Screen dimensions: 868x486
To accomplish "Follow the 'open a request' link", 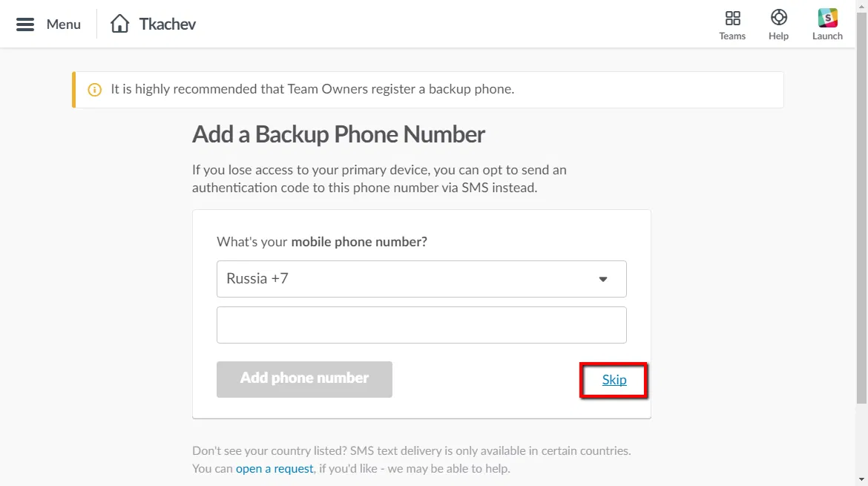I will click(274, 468).
